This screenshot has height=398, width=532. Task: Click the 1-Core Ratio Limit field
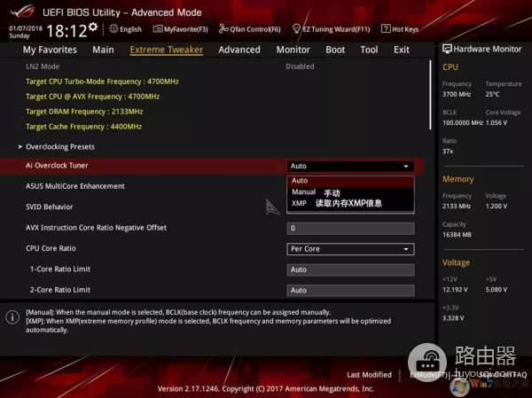coord(351,269)
